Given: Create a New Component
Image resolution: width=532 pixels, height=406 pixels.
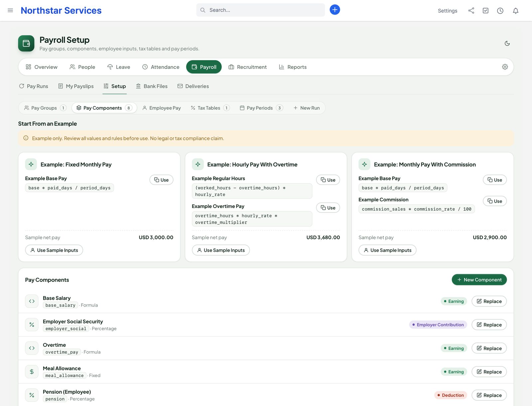Looking at the screenshot, I should 479,280.
